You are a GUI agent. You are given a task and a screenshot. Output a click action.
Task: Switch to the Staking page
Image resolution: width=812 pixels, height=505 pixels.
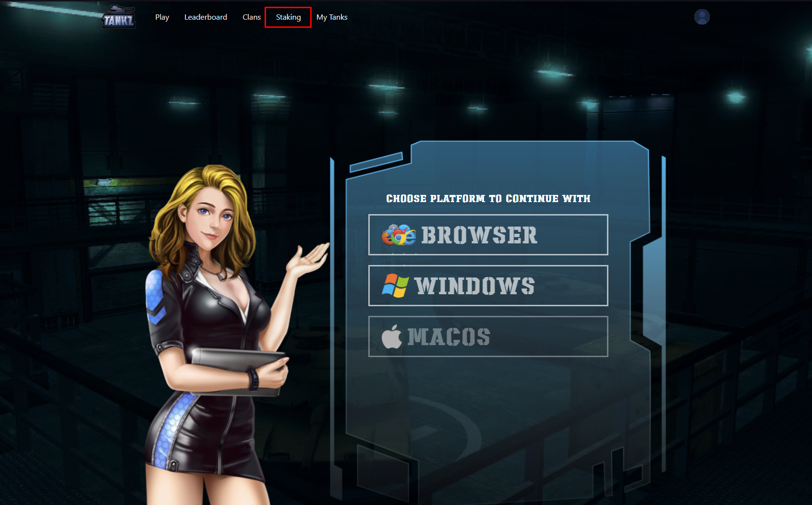coord(288,17)
